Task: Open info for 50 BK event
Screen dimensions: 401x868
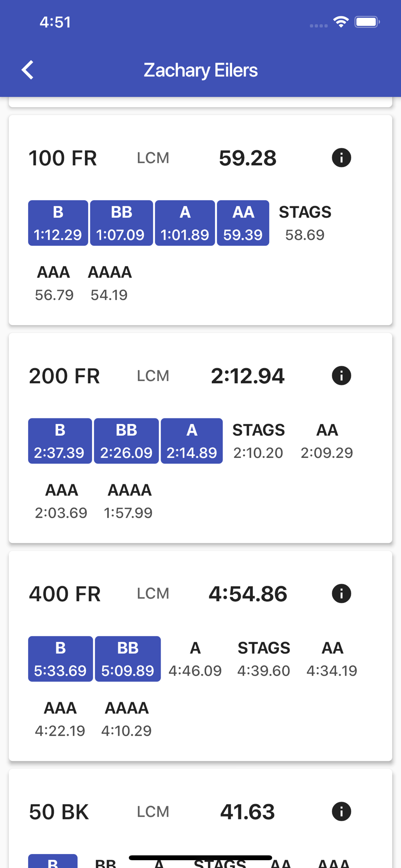Action: tap(341, 811)
